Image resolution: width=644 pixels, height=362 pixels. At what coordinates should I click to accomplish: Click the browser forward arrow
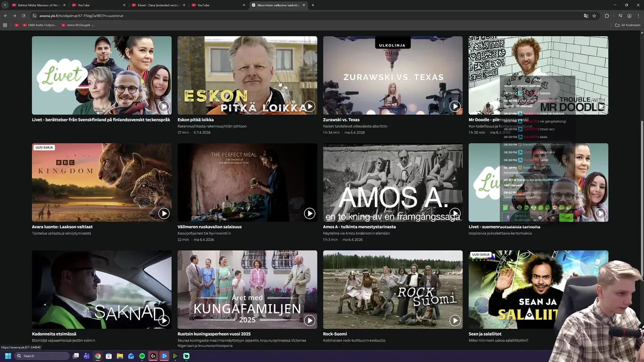pos(14,16)
